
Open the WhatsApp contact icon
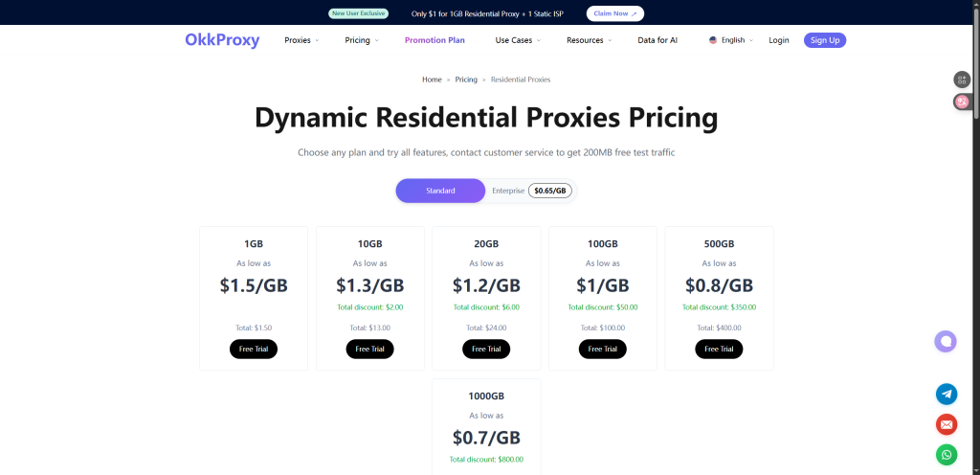947,454
